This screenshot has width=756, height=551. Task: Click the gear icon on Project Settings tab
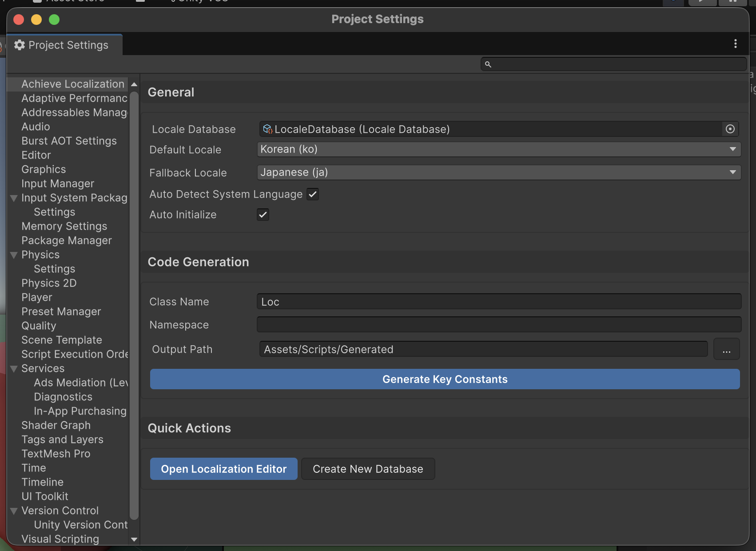tap(20, 45)
